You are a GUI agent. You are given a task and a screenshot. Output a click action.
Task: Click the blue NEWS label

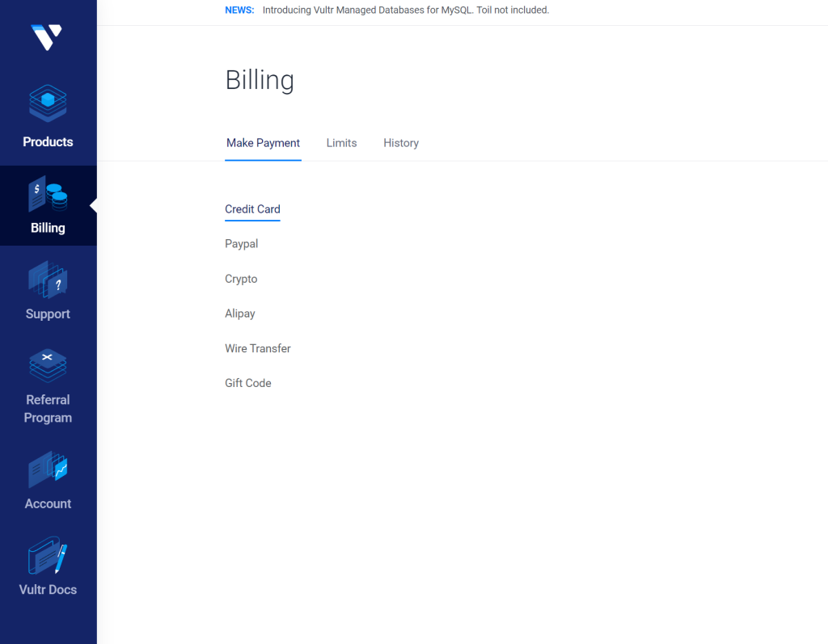click(x=239, y=11)
